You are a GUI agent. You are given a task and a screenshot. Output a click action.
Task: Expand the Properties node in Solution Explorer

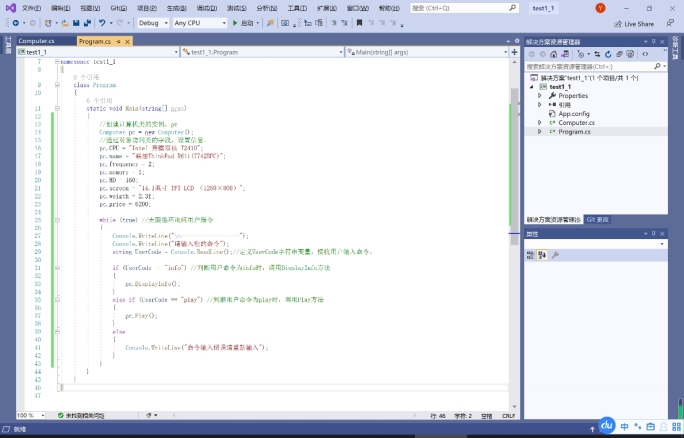point(540,96)
